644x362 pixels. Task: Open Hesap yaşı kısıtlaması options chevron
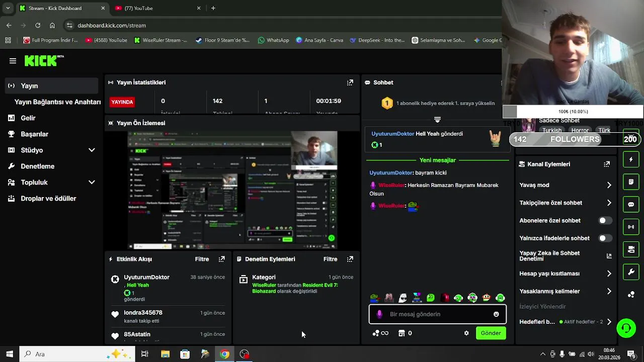click(x=609, y=274)
